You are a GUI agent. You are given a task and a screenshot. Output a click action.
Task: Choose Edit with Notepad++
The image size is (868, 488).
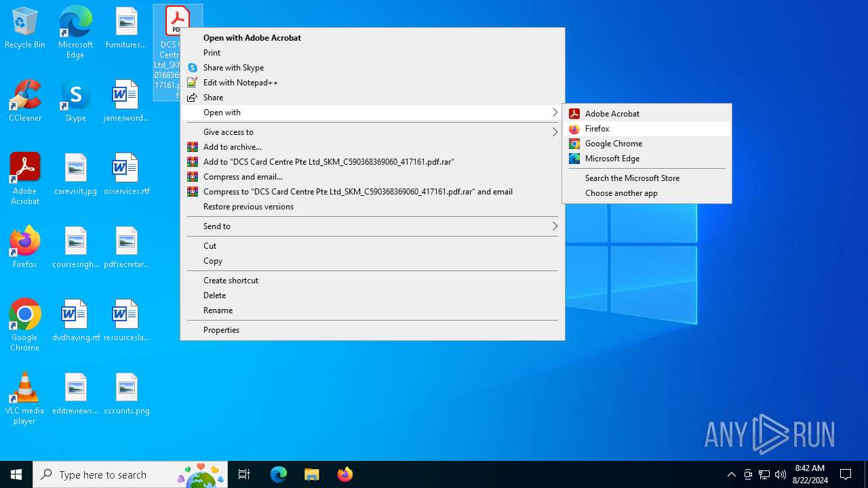click(x=372, y=83)
